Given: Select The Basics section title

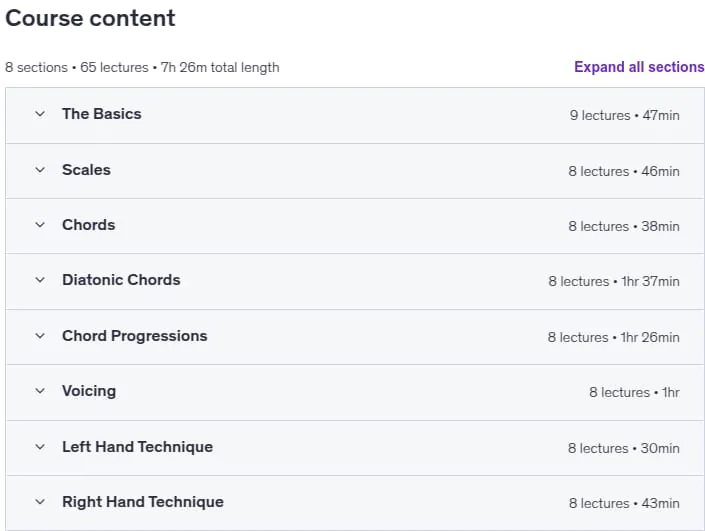Looking at the screenshot, I should click(x=102, y=114).
